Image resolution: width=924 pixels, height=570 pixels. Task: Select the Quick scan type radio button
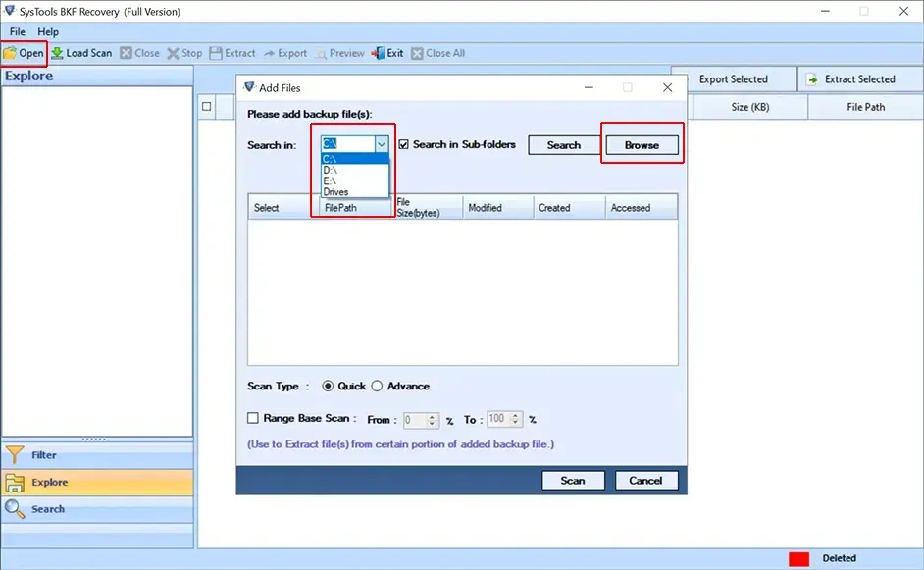pos(328,387)
